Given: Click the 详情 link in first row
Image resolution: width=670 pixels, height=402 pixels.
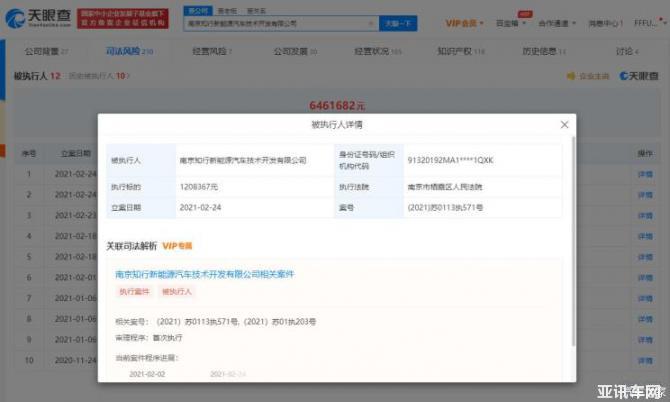Looking at the screenshot, I should [x=645, y=174].
